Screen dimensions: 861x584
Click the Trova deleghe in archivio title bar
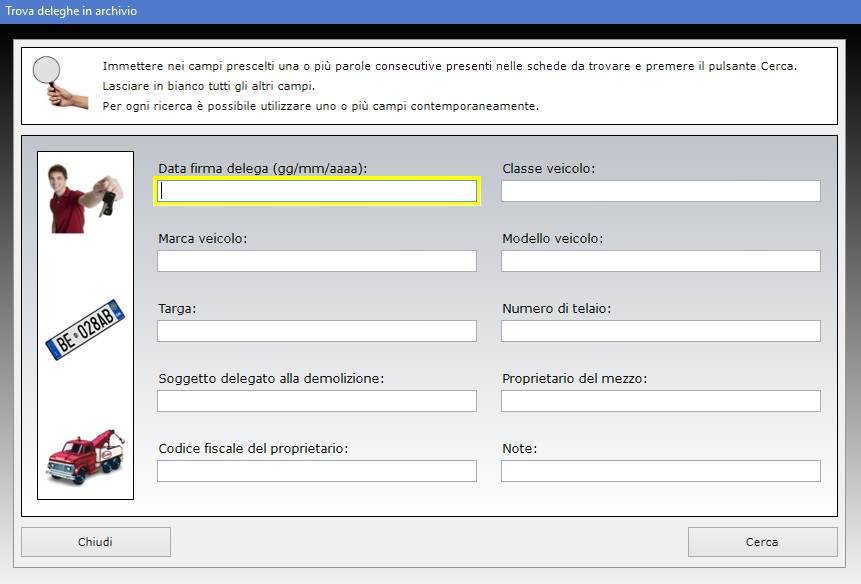[430, 12]
